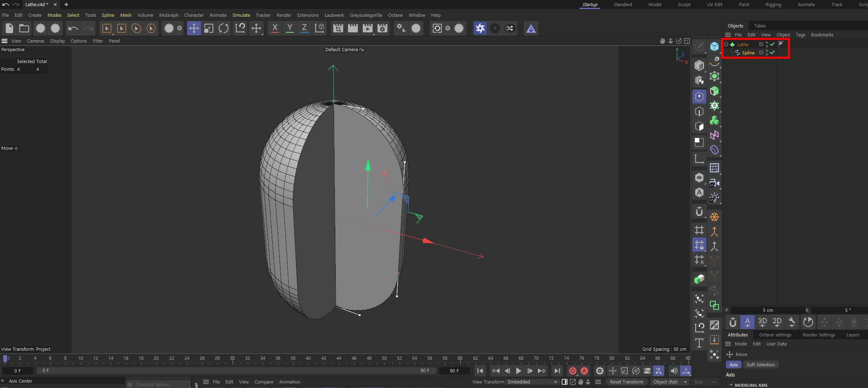Open Edit Render Settings clapperboard gear
The height and width of the screenshot is (388, 868).
pyautogui.click(x=382, y=28)
